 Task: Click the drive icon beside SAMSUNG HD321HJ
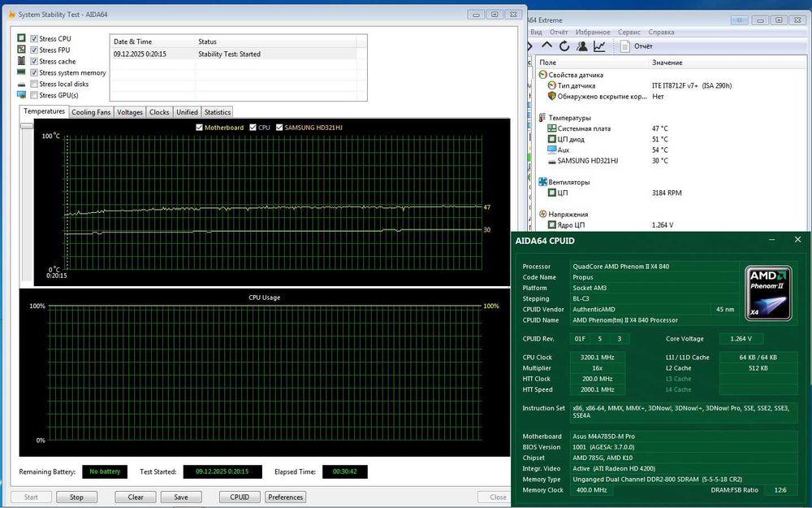[552, 161]
